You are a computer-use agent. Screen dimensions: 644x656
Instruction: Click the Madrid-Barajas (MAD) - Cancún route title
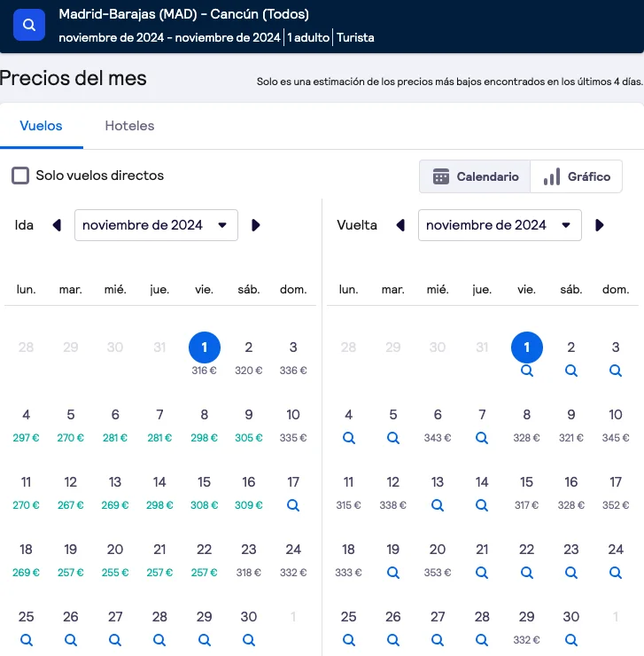184,14
